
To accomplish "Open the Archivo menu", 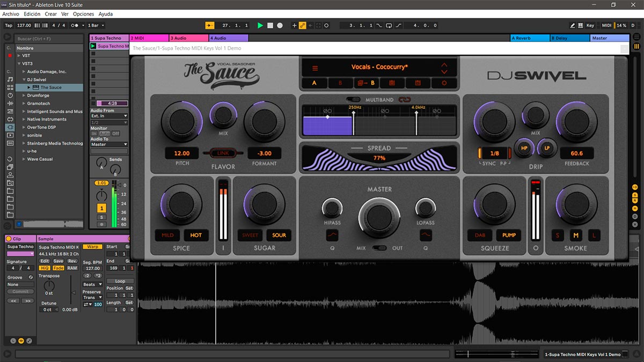I will (x=11, y=14).
